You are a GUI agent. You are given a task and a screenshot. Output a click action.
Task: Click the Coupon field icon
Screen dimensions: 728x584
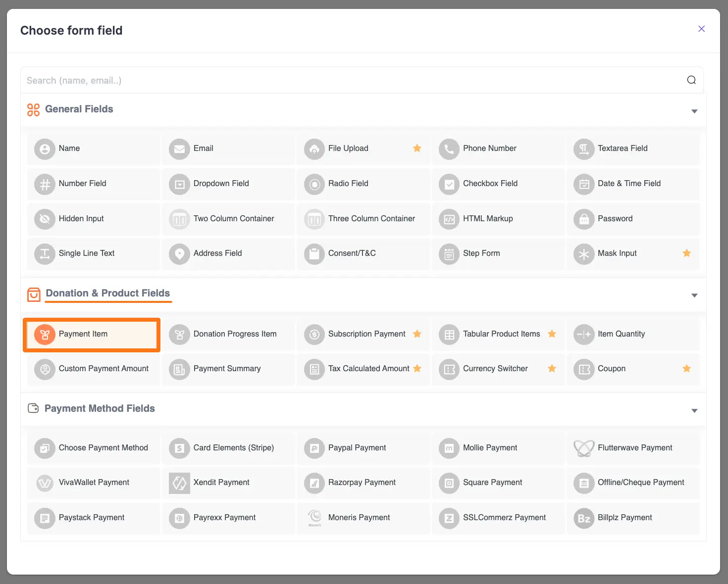[x=583, y=369]
